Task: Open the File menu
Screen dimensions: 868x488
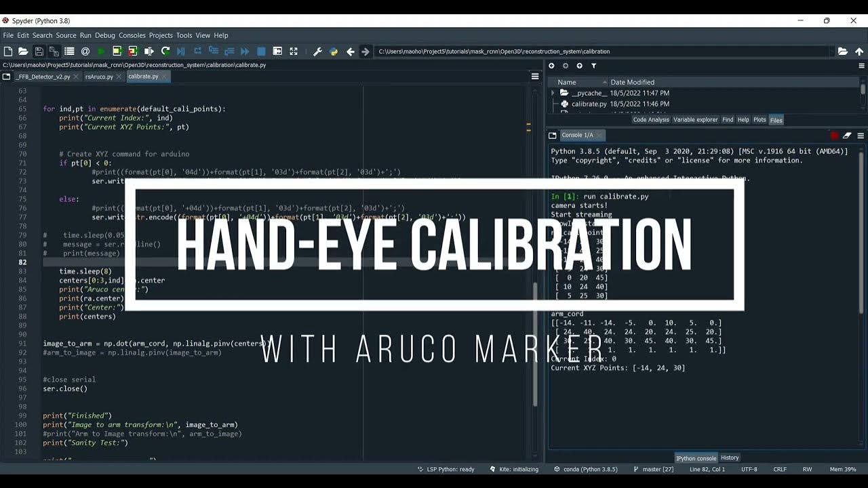Action: (8, 35)
